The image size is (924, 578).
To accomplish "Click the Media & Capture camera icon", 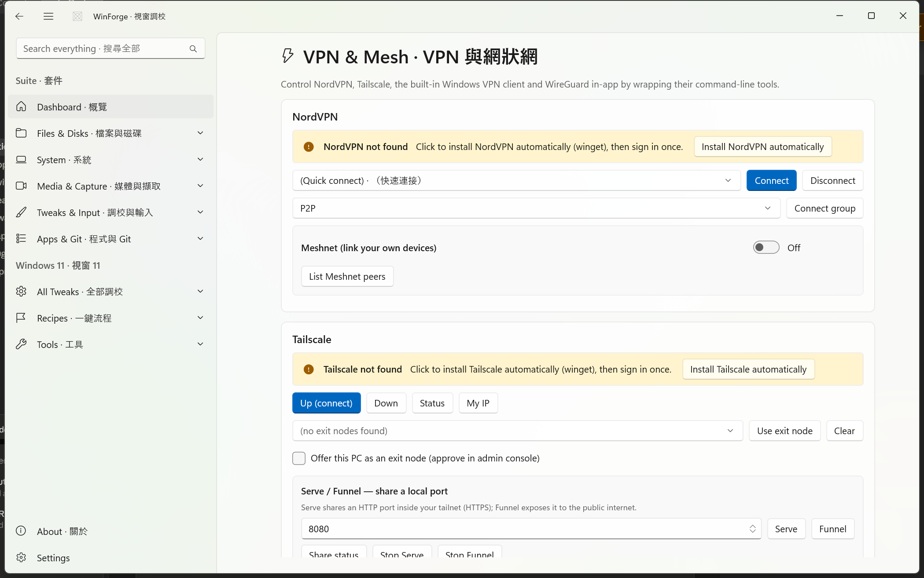I will pos(21,186).
